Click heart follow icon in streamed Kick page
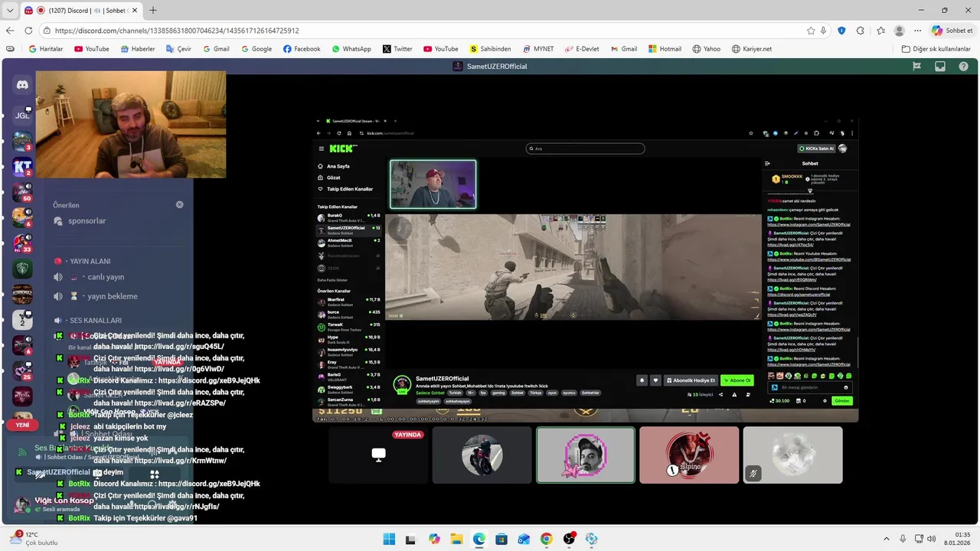The height and width of the screenshot is (551, 980). point(655,380)
